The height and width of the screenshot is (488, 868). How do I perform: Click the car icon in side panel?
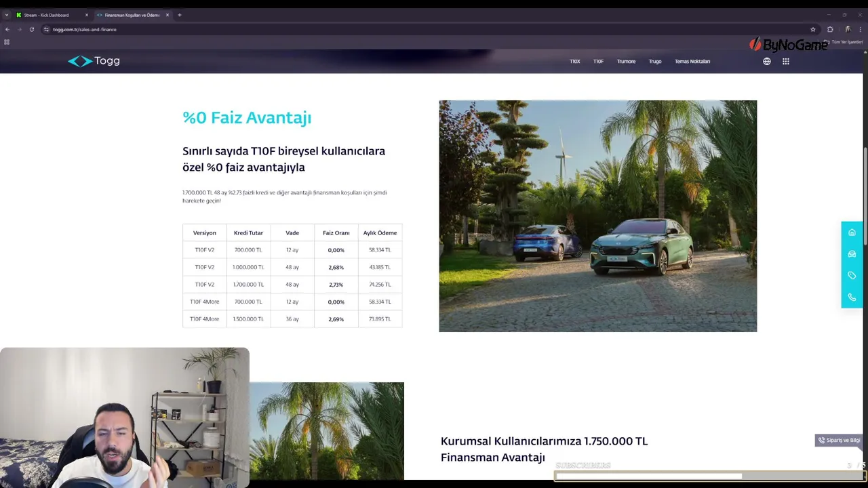852,254
